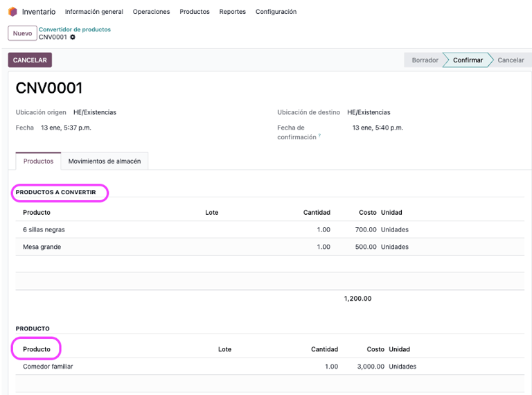Image resolution: width=532 pixels, height=395 pixels.
Task: Open the Operaciones menu
Action: pyautogui.click(x=151, y=12)
